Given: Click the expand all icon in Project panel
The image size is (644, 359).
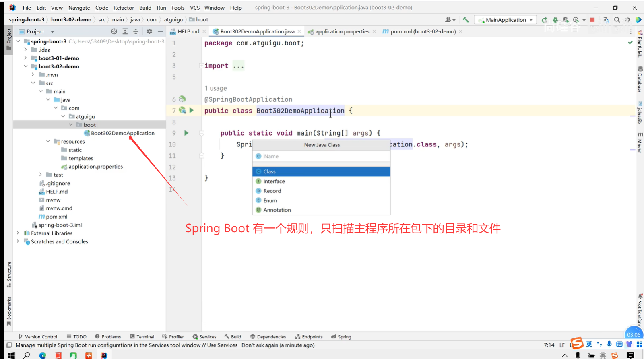Looking at the screenshot, I should [x=125, y=31].
